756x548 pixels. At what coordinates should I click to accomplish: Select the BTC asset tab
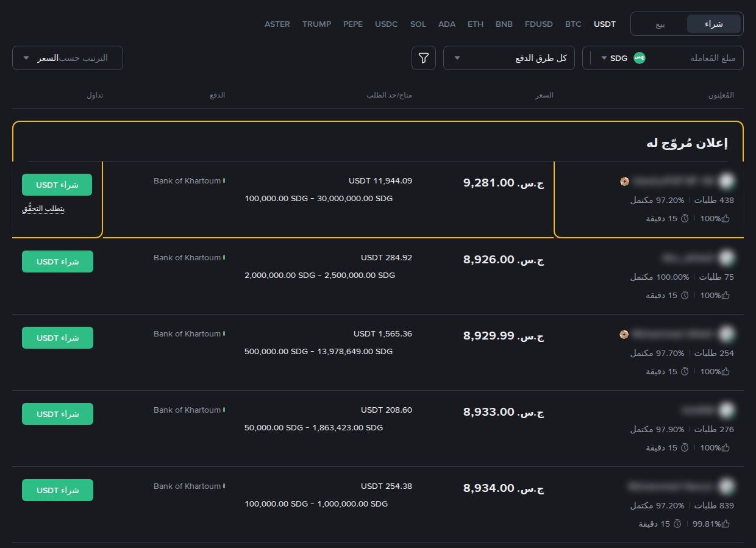573,24
